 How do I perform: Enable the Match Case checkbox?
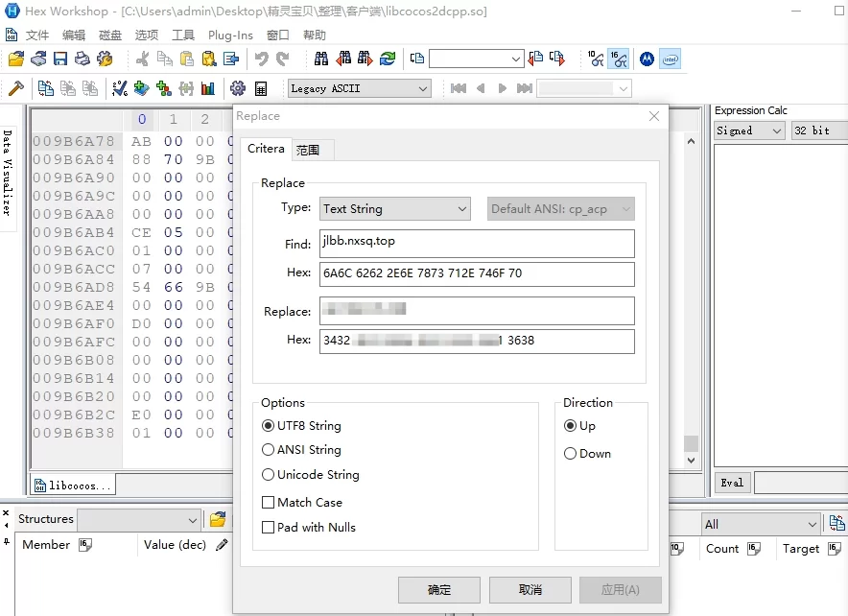click(269, 502)
